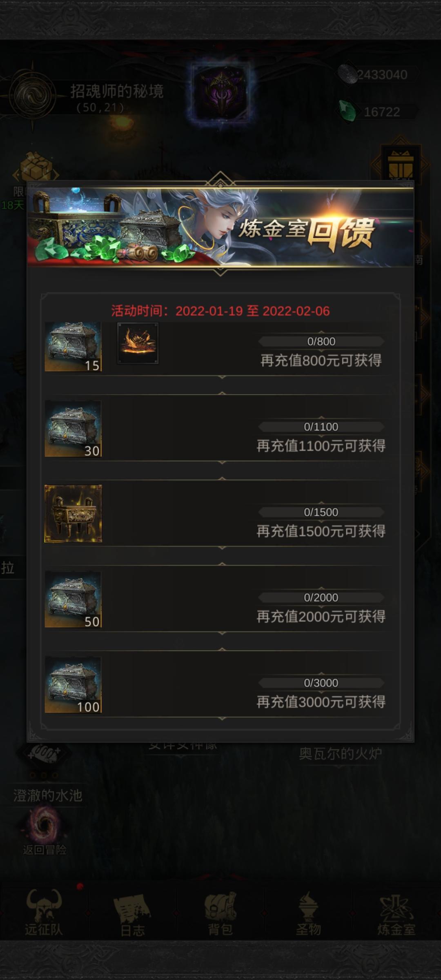Viewport: 441px width, 980px height.
Task: Tap the 15-count silver chest reward icon
Action: pyautogui.click(x=73, y=347)
